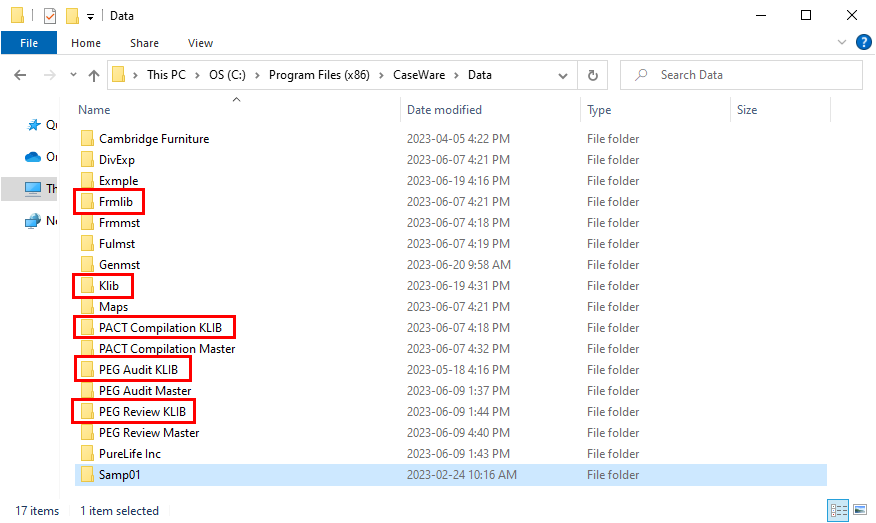Screen dimensions: 876x523
Task: Open the recent locations dropdown arrow
Action: (x=73, y=75)
